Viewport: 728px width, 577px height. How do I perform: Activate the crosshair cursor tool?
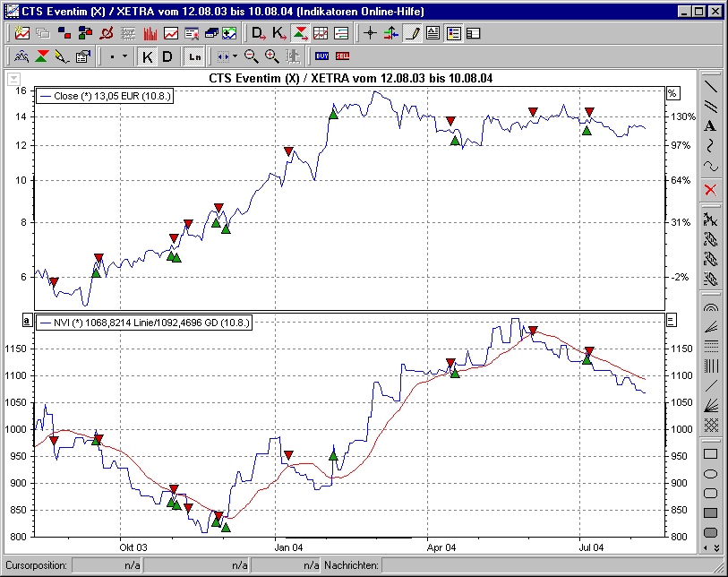(x=370, y=33)
